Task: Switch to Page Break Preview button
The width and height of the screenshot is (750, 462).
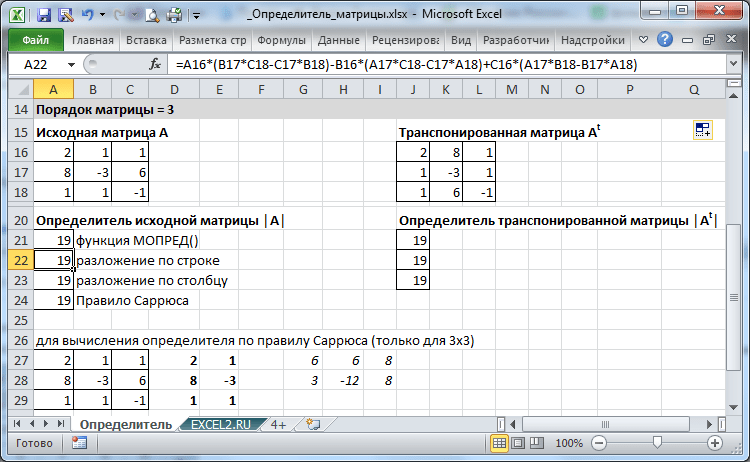Action: click(x=537, y=443)
